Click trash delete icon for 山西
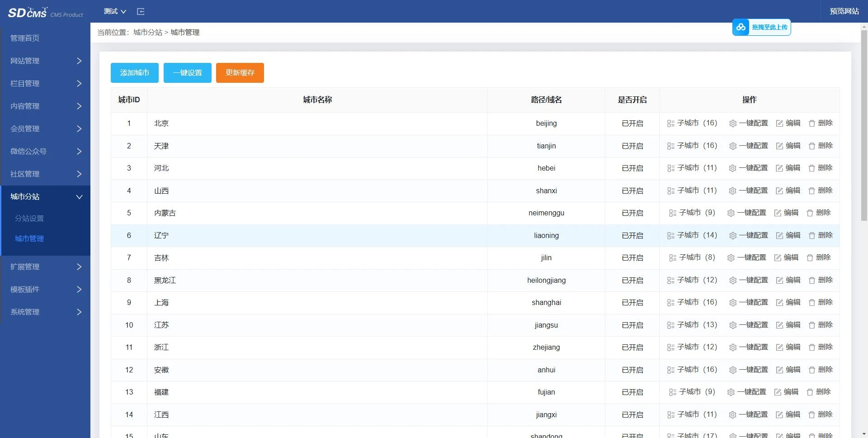The width and height of the screenshot is (868, 438). coord(811,191)
